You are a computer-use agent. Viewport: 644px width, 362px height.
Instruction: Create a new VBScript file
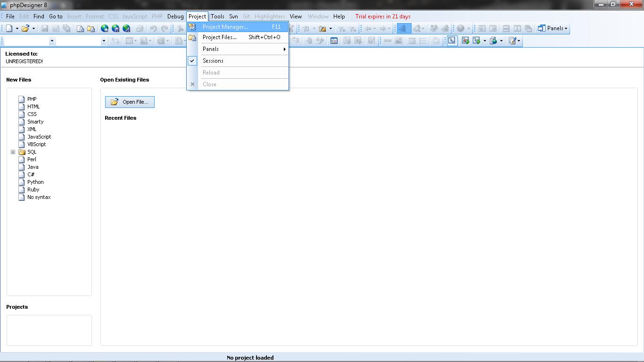37,144
